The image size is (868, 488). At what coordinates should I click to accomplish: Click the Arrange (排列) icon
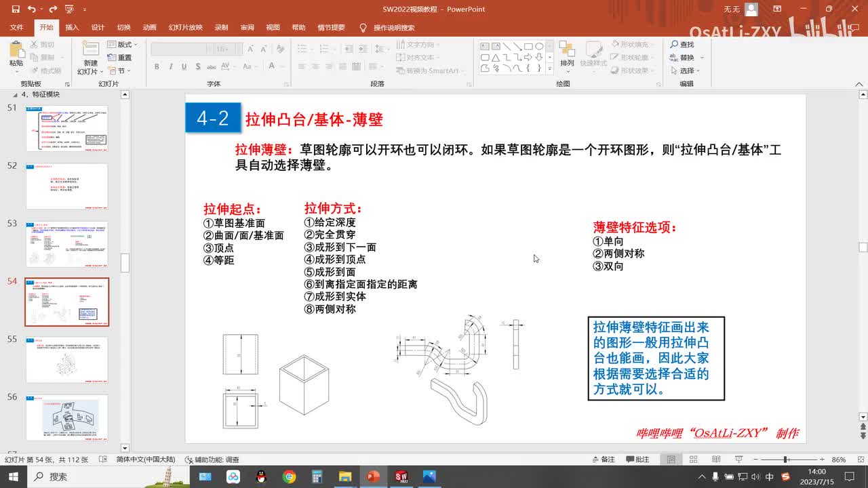(x=567, y=49)
